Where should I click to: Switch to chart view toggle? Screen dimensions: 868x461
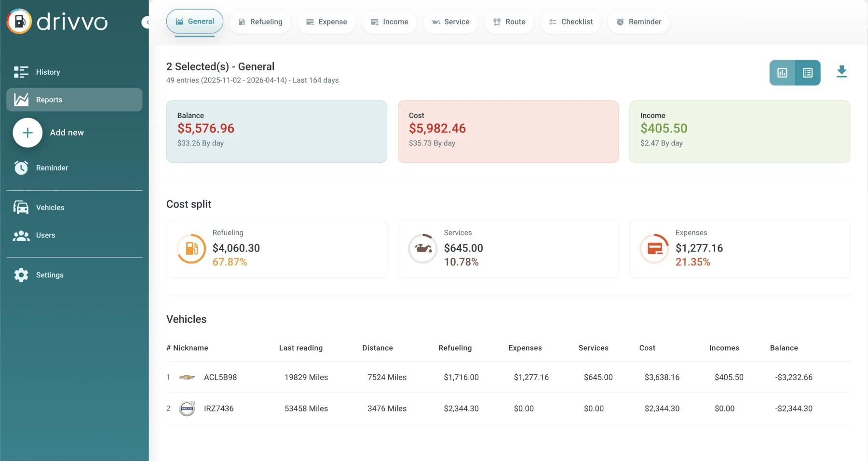tap(782, 73)
